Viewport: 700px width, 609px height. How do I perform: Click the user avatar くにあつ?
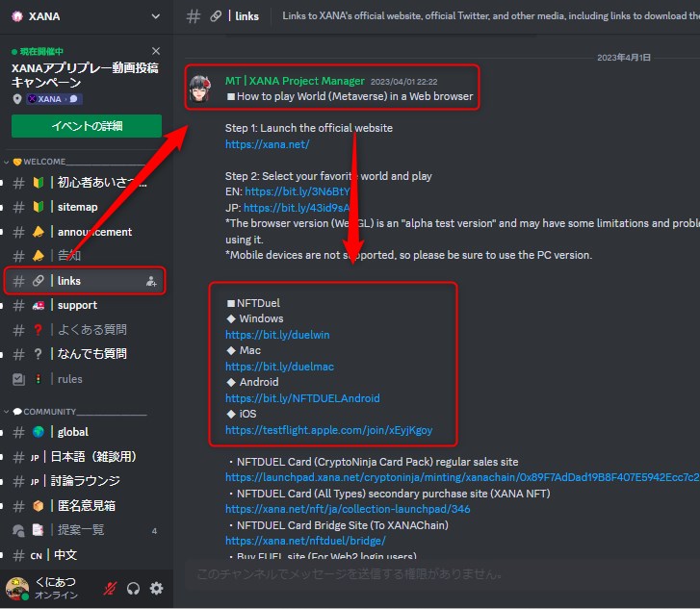pyautogui.click(x=17, y=589)
